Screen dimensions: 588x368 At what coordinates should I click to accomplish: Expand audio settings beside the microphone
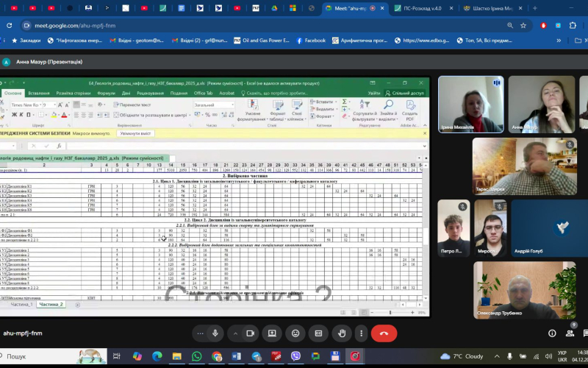200,333
